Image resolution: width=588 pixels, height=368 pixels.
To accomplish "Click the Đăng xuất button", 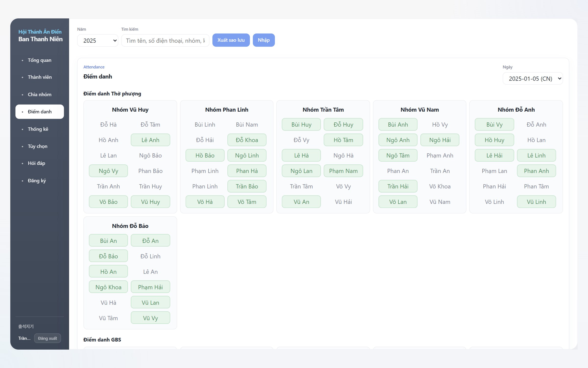I will point(48,338).
